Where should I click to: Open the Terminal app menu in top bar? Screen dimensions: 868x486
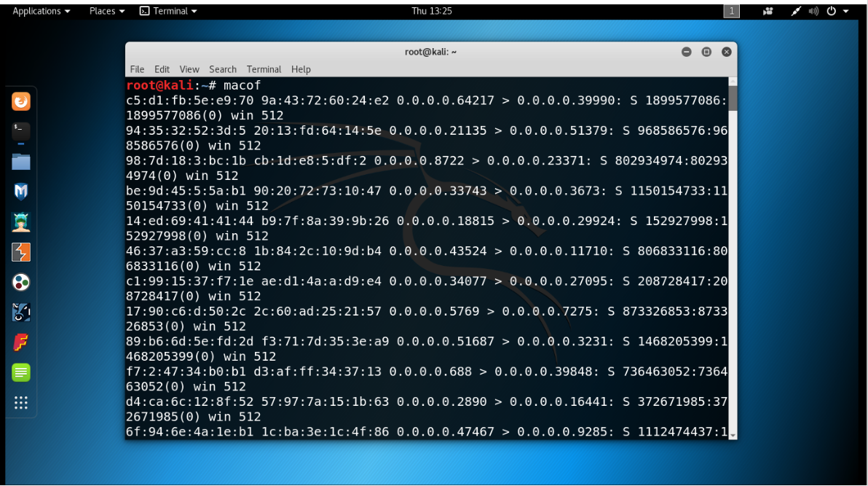(x=168, y=11)
